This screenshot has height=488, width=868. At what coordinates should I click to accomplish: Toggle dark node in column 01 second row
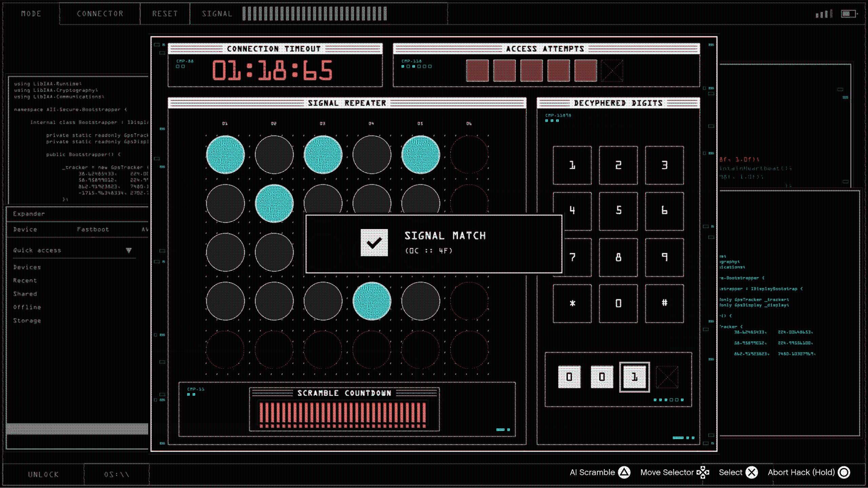point(225,203)
